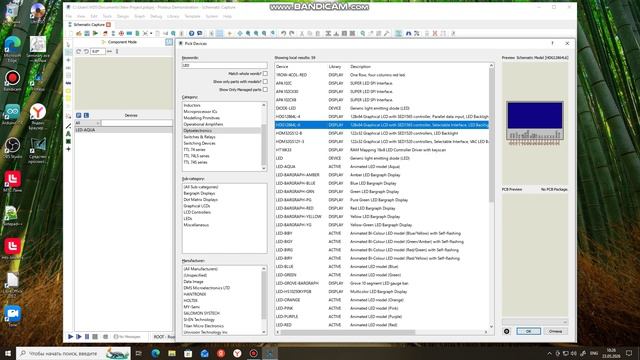Select Optoelectronics category
Viewport: 640px width, 360px height.
tap(222, 131)
